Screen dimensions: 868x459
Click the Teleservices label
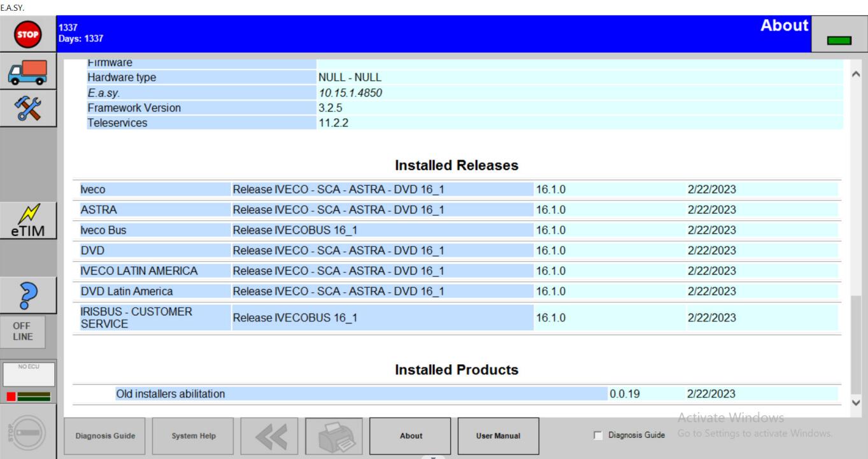(117, 123)
